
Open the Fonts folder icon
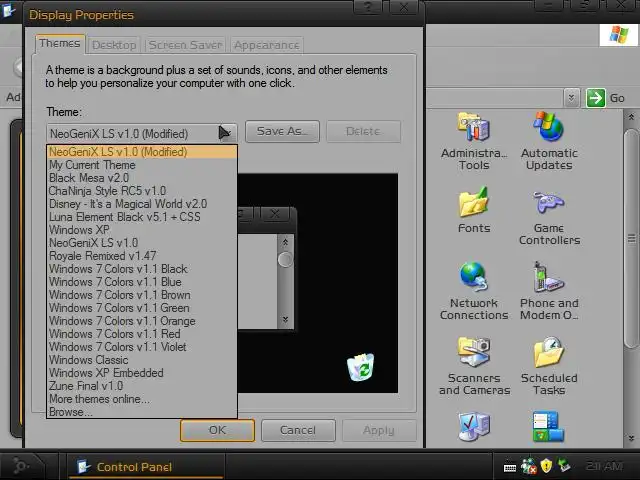(473, 202)
